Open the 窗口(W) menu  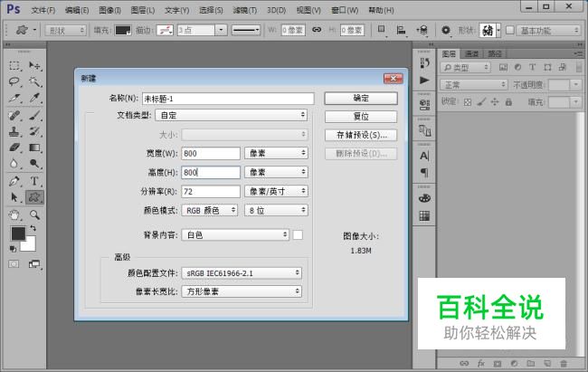[345, 10]
